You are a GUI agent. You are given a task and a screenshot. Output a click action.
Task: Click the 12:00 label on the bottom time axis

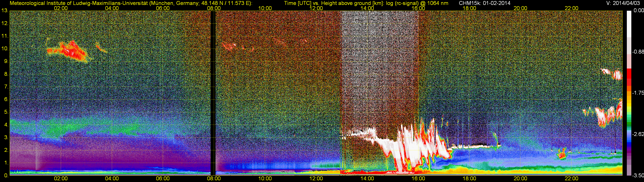click(316, 179)
